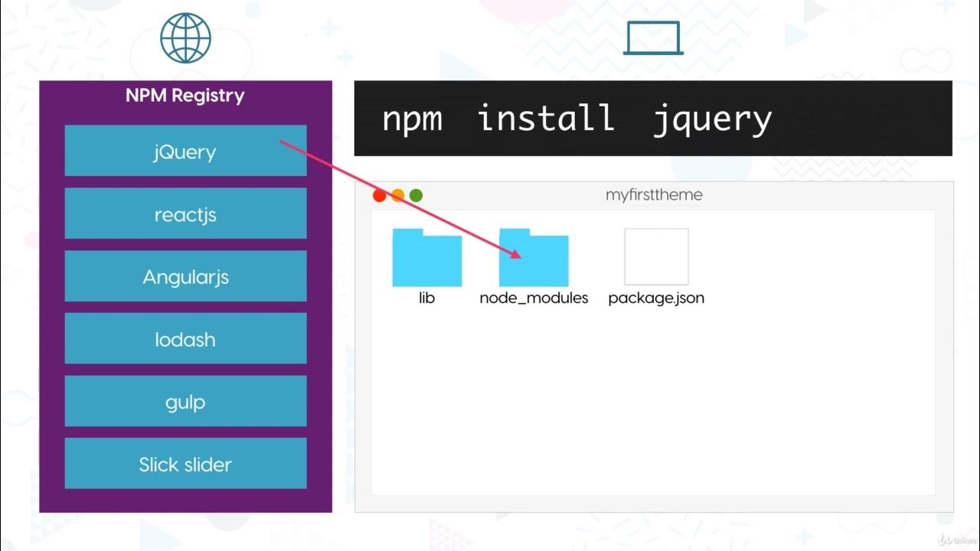Click the globe icon above NPM Registry
The image size is (980, 551).
point(185,37)
